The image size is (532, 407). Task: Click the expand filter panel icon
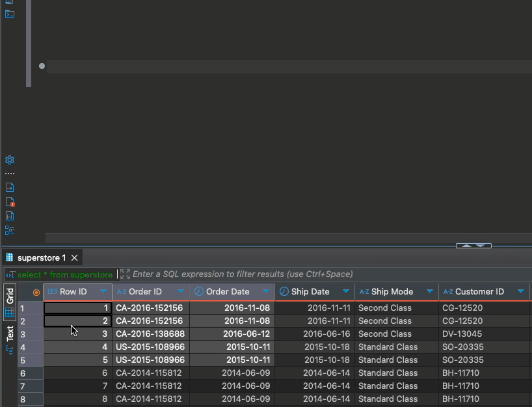click(125, 274)
